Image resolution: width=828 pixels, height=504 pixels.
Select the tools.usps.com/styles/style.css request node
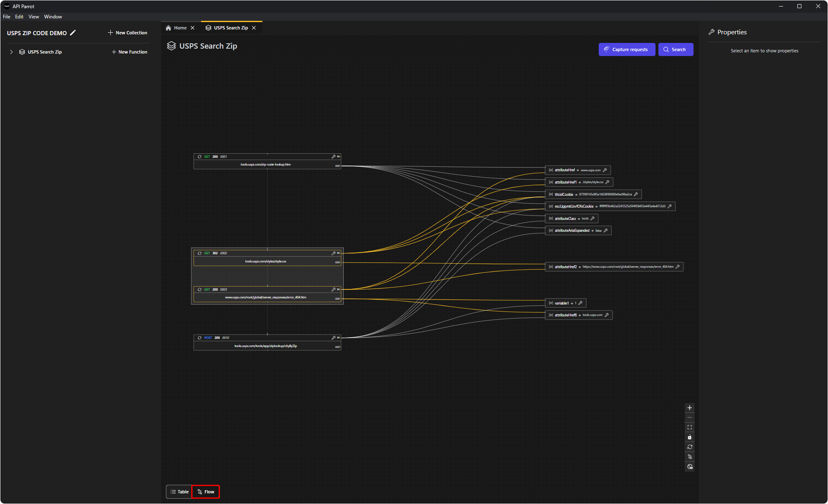point(267,258)
